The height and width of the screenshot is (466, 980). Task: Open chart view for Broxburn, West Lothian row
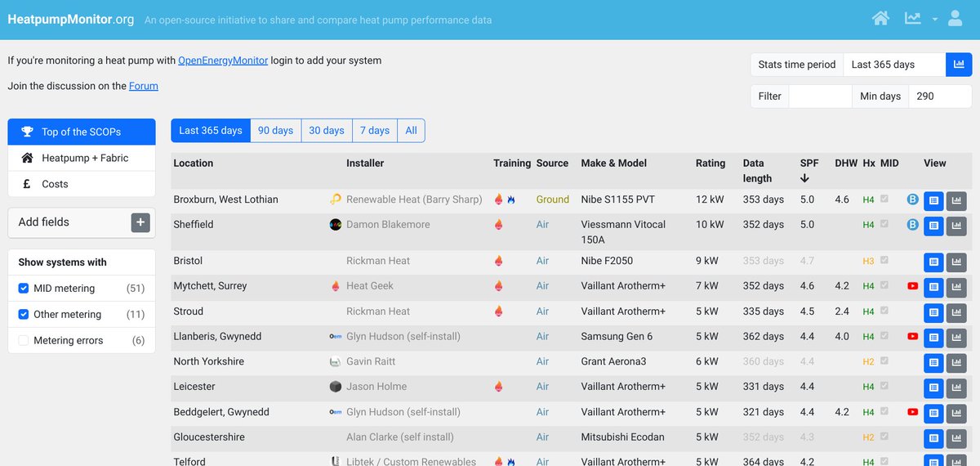pos(957,199)
